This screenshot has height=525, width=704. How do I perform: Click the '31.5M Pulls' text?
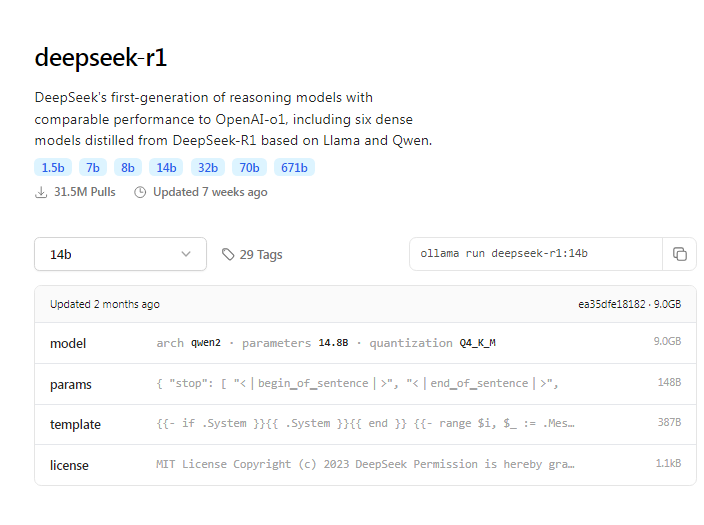(85, 192)
